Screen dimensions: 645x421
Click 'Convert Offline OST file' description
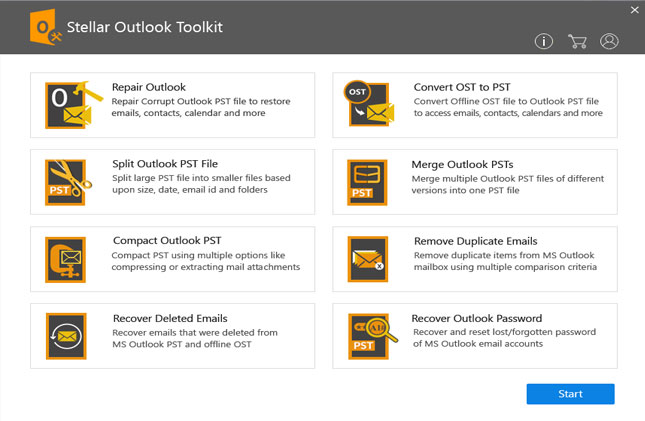tap(508, 107)
